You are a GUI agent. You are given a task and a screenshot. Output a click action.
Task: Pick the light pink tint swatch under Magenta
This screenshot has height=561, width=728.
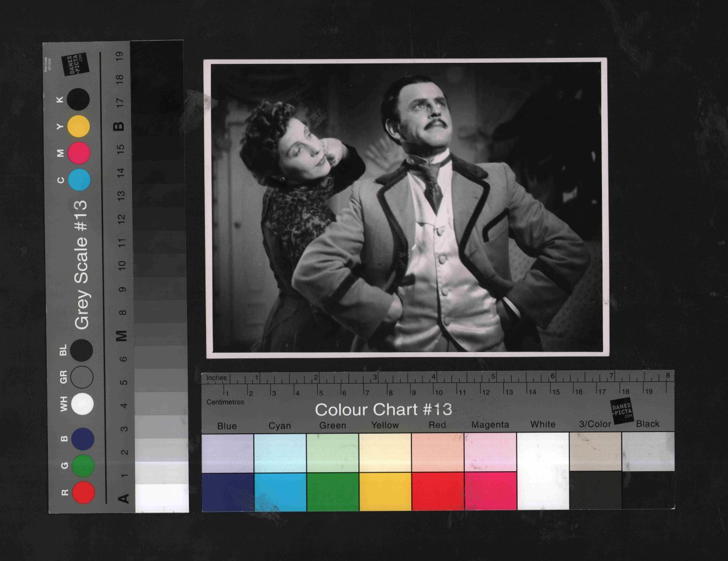[x=490, y=452]
